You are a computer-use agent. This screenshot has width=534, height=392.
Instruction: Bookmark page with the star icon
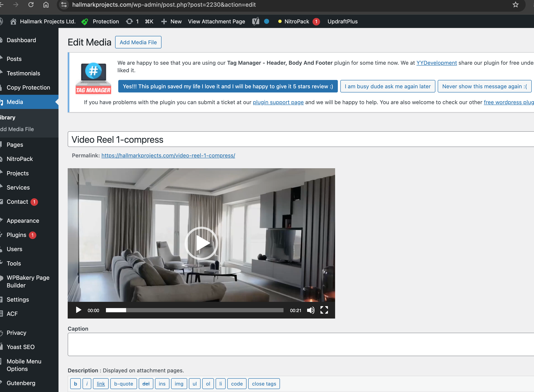(x=515, y=5)
